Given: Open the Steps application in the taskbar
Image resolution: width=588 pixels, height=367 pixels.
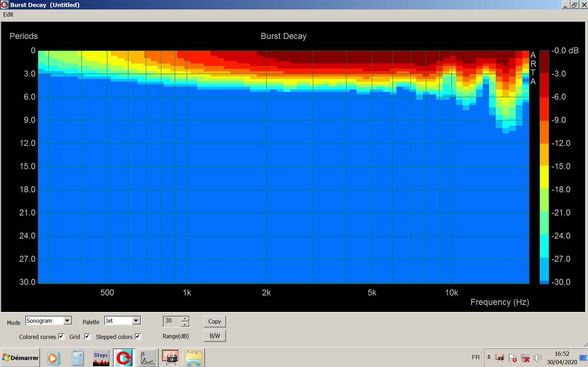Looking at the screenshot, I should pyautogui.click(x=101, y=358).
